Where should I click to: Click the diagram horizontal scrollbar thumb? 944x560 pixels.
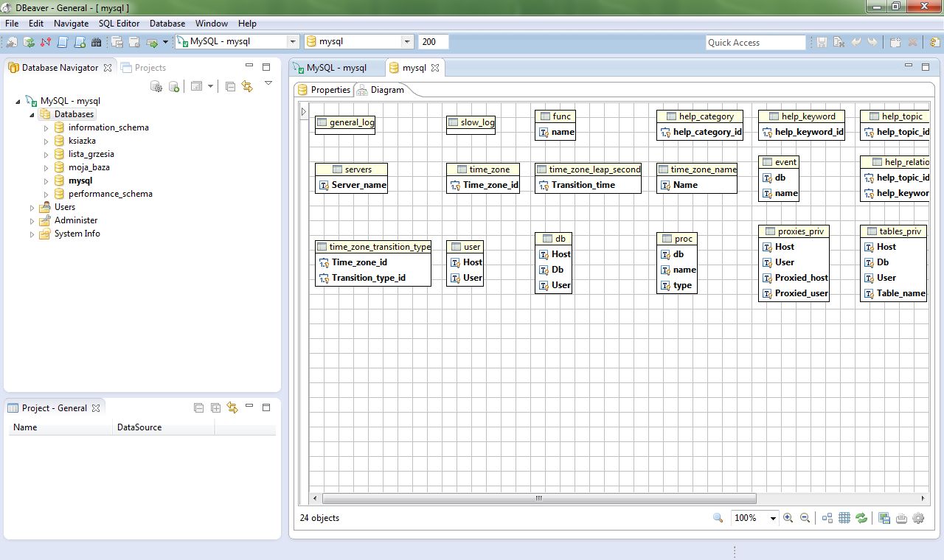(x=538, y=498)
